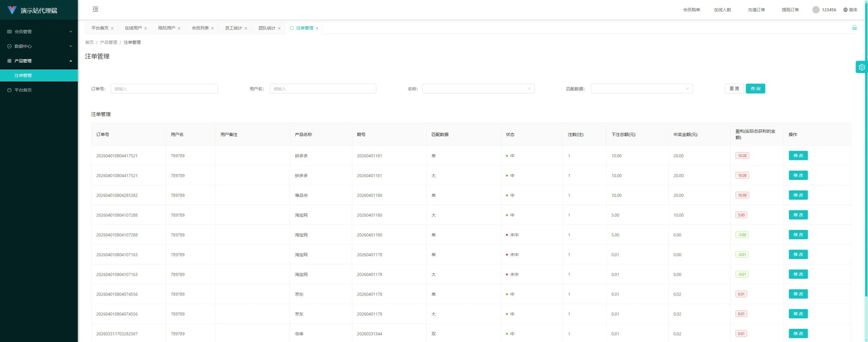This screenshot has width=868, height=342.
Task: Click the user avatar beside 123456
Action: coord(816,10)
